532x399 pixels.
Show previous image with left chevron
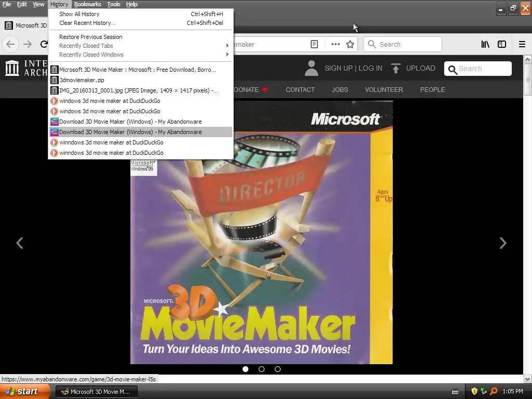(20, 243)
